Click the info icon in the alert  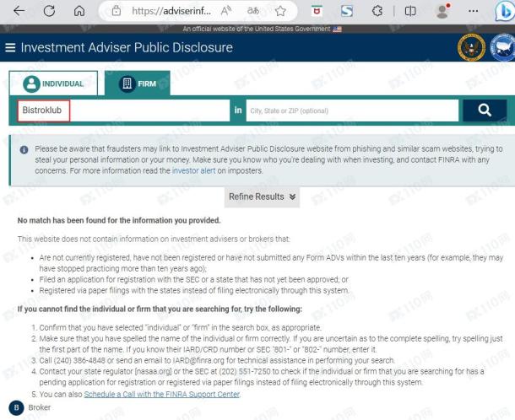click(x=24, y=149)
